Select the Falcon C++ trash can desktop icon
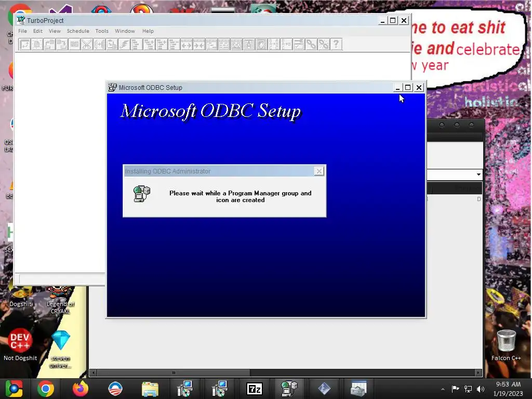The height and width of the screenshot is (399, 532). pyautogui.click(x=506, y=345)
